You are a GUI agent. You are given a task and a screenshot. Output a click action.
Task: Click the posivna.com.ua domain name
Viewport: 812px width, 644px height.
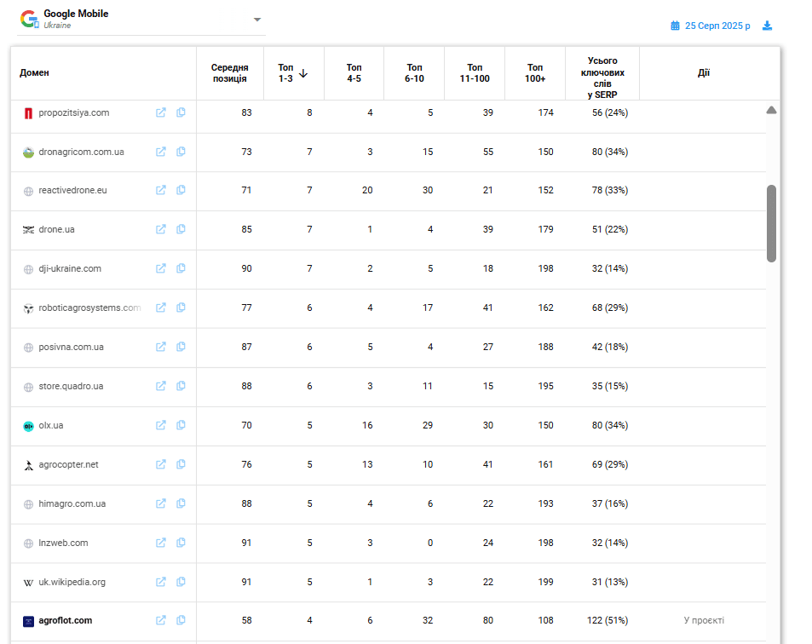pos(71,347)
